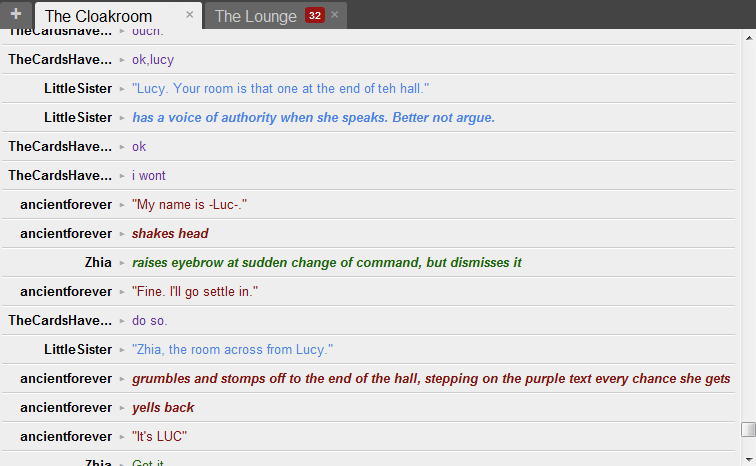
Task: Click message "Fine. I'll go settle in."
Action: click(x=195, y=292)
